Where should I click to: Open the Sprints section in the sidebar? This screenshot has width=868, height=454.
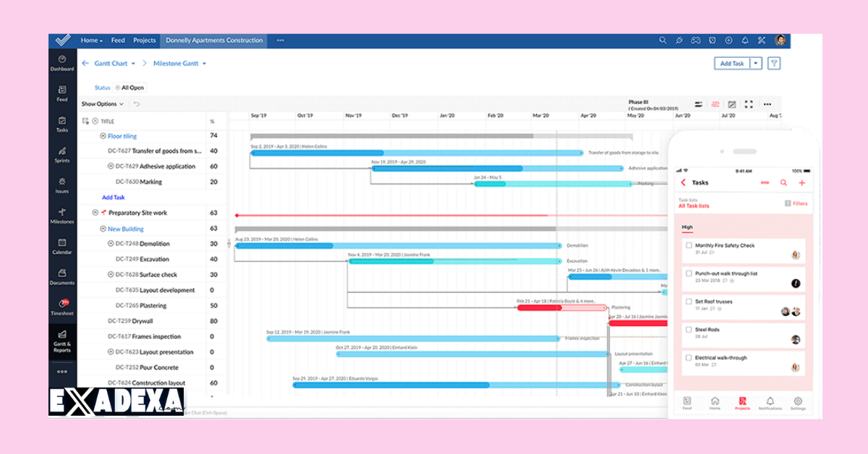pos(62,155)
